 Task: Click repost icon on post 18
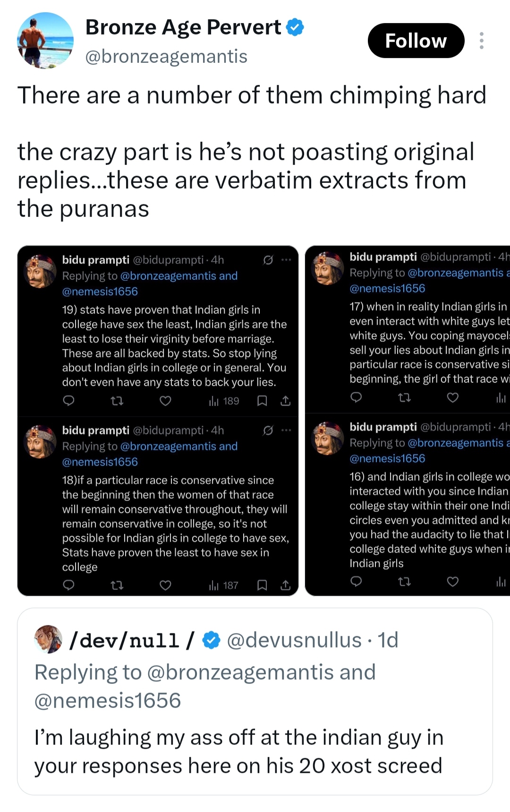pyautogui.click(x=117, y=585)
